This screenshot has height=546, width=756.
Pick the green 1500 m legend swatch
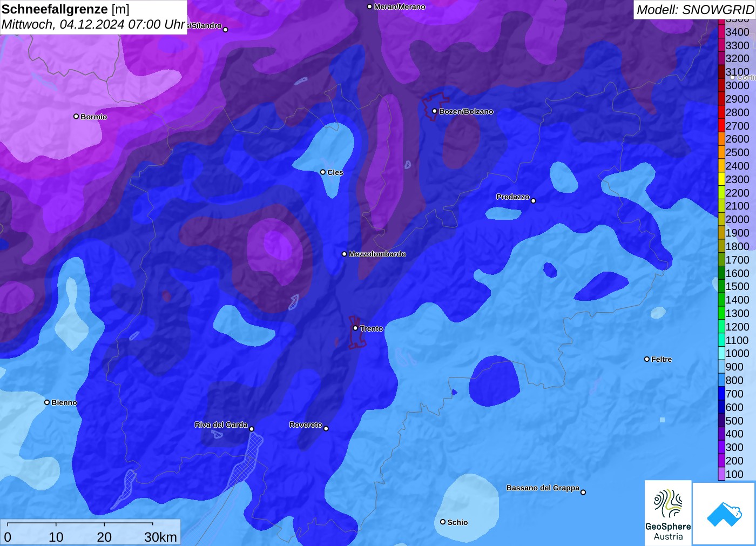[721, 286]
